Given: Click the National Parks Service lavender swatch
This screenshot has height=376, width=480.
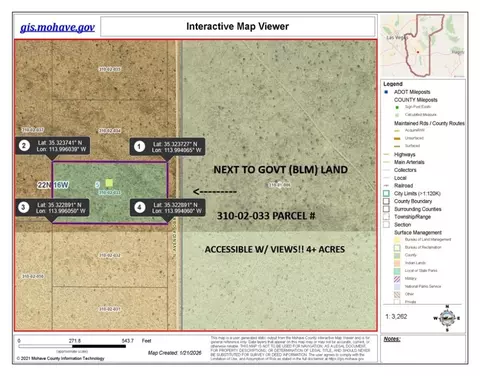Looking at the screenshot, I should point(397,287).
